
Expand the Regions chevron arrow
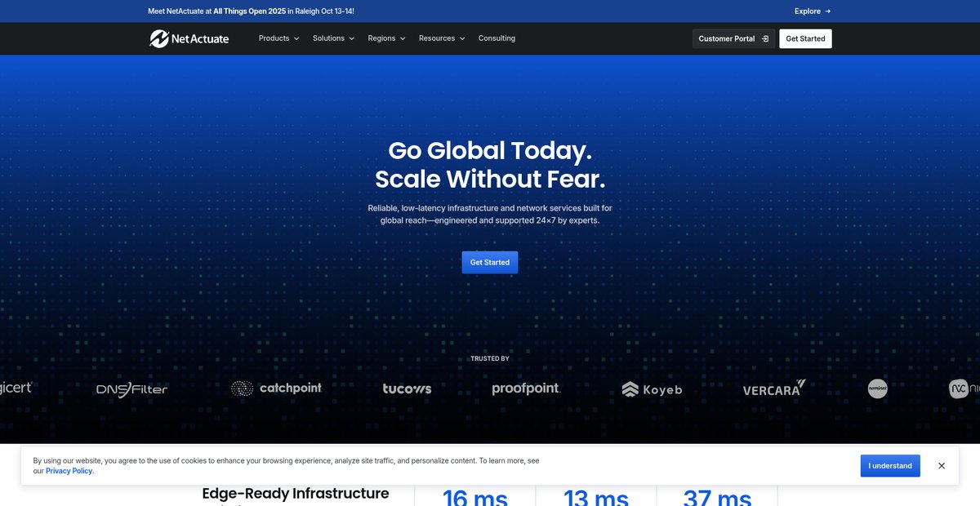pyautogui.click(x=403, y=38)
